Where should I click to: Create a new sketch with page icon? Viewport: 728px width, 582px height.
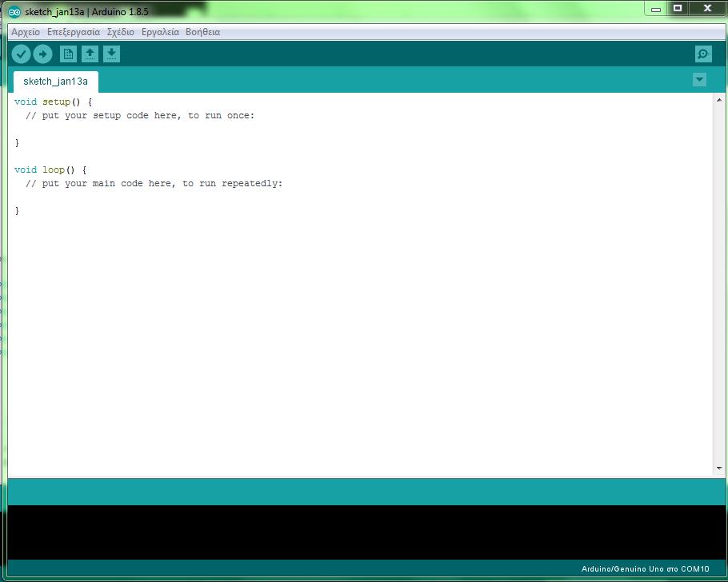68,54
